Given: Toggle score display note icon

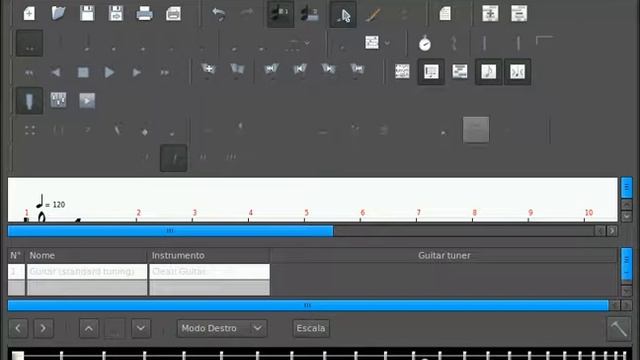Looking at the screenshot, I should [489, 72].
